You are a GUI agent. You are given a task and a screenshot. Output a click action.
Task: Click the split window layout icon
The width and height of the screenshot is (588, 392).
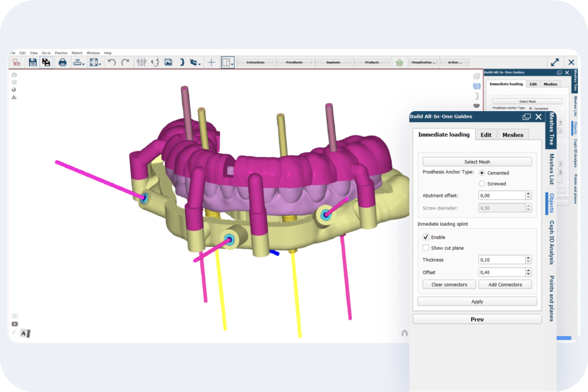[x=226, y=62]
